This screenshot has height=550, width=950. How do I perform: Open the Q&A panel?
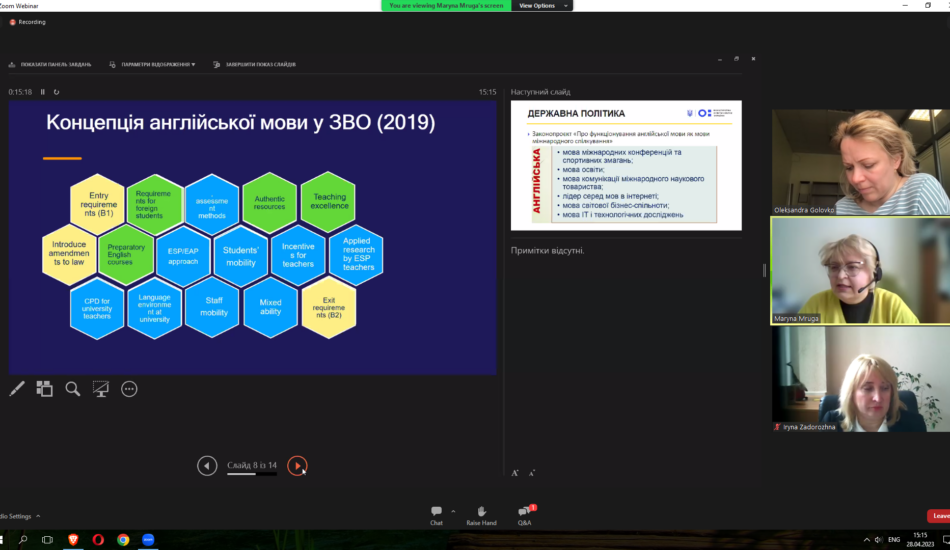pos(524,514)
